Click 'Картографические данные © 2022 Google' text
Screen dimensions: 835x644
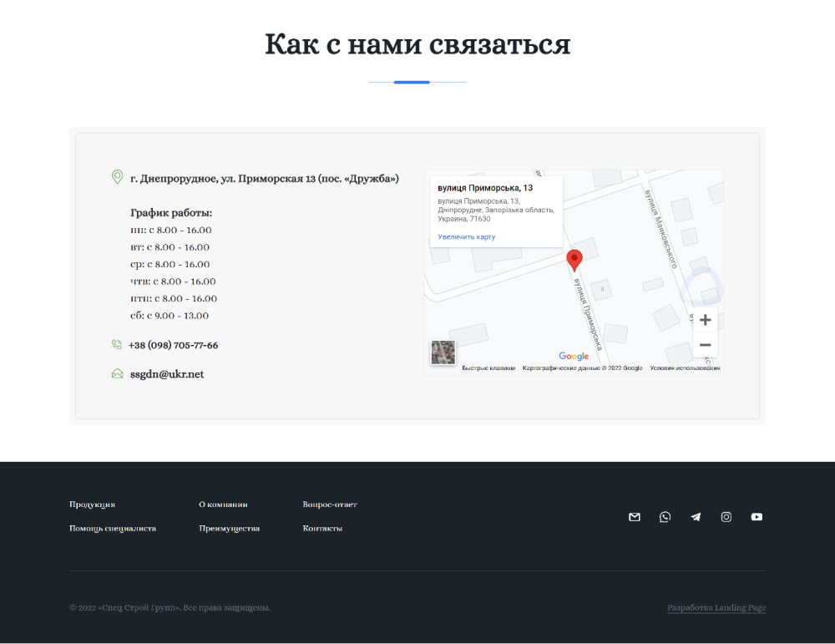click(x=583, y=368)
